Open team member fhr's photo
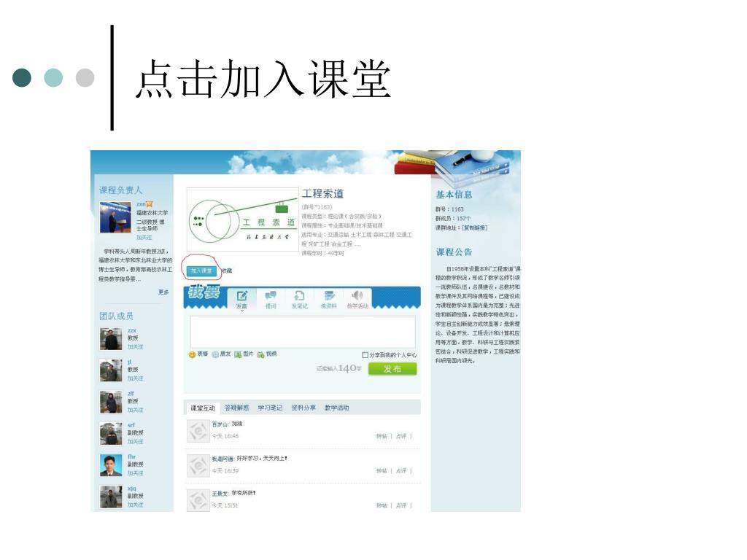The width and height of the screenshot is (747, 560). pyautogui.click(x=111, y=465)
